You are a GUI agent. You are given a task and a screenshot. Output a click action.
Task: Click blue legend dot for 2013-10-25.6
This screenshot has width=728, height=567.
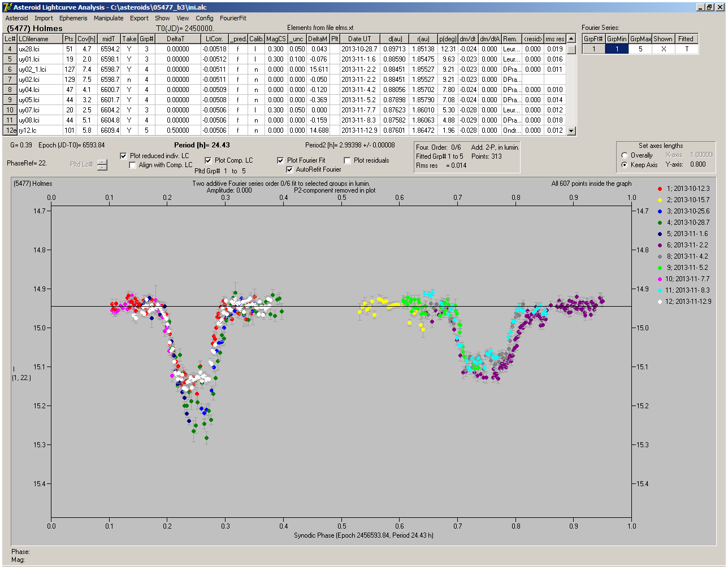tap(660, 211)
